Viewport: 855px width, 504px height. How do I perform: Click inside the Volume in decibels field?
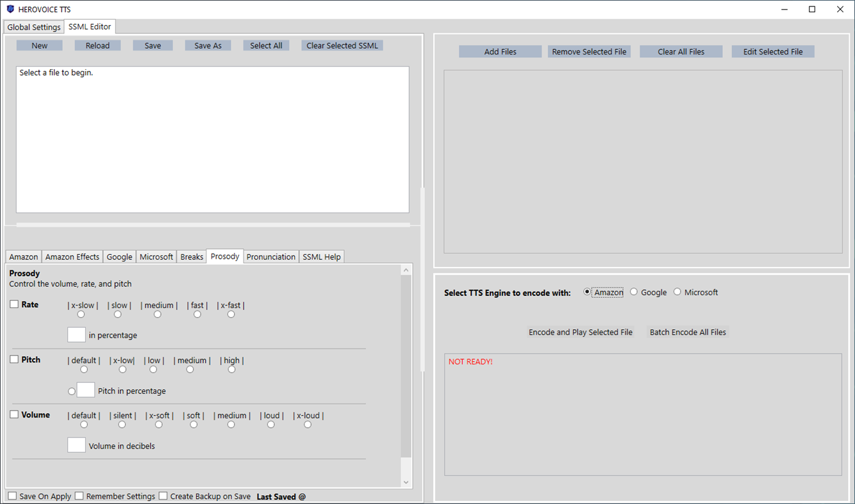(76, 444)
